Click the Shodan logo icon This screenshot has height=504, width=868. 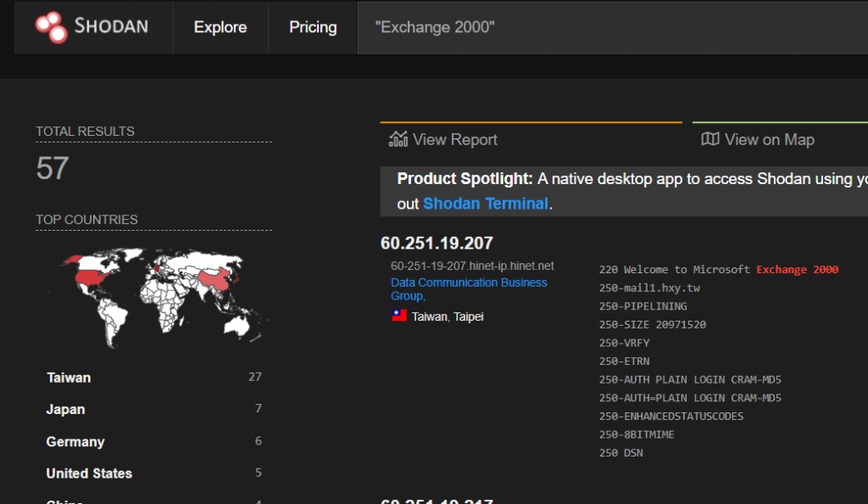[x=52, y=27]
